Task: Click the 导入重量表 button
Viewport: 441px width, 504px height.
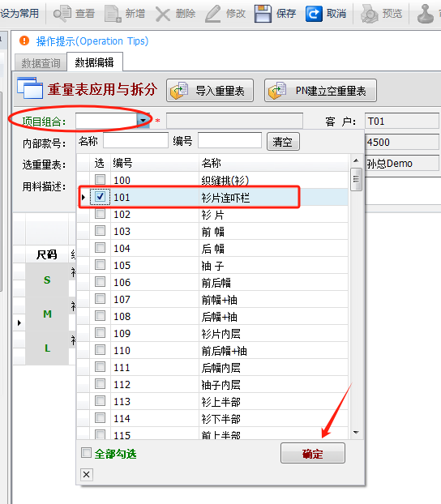Action: 210,91
